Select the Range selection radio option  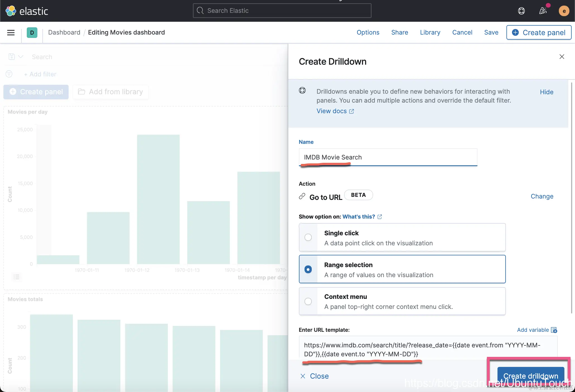tap(308, 269)
